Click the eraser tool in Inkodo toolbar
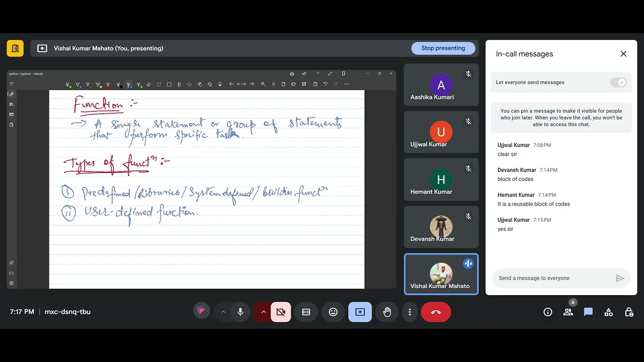Image resolution: width=644 pixels, height=362 pixels. (148, 84)
